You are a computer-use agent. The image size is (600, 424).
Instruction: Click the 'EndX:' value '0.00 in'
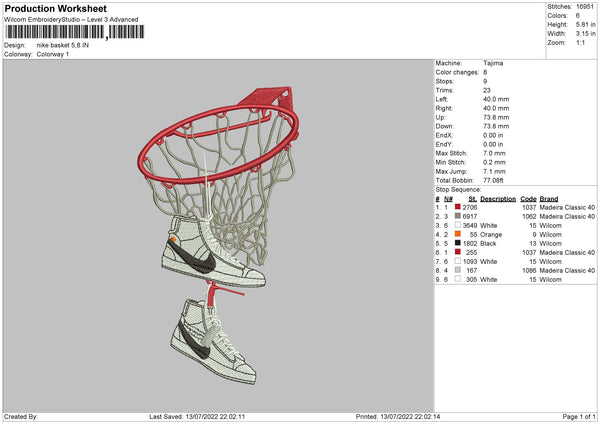(x=493, y=135)
